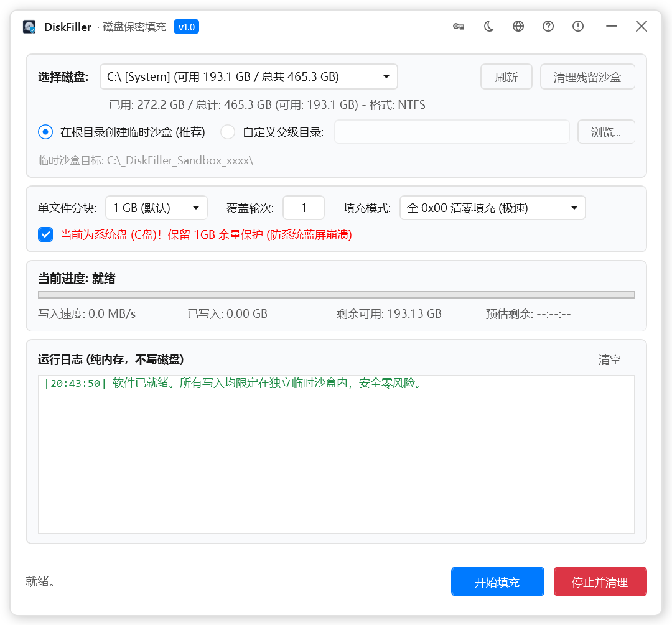
Task: Click the DiskFiller app logo icon
Action: tap(29, 27)
